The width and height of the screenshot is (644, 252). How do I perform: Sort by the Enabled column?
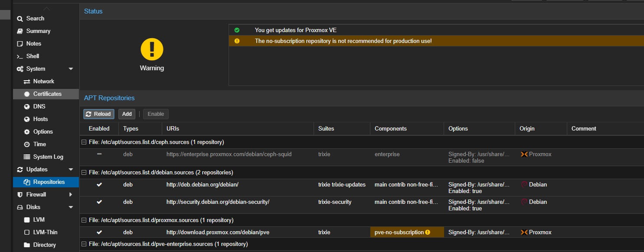(99, 129)
